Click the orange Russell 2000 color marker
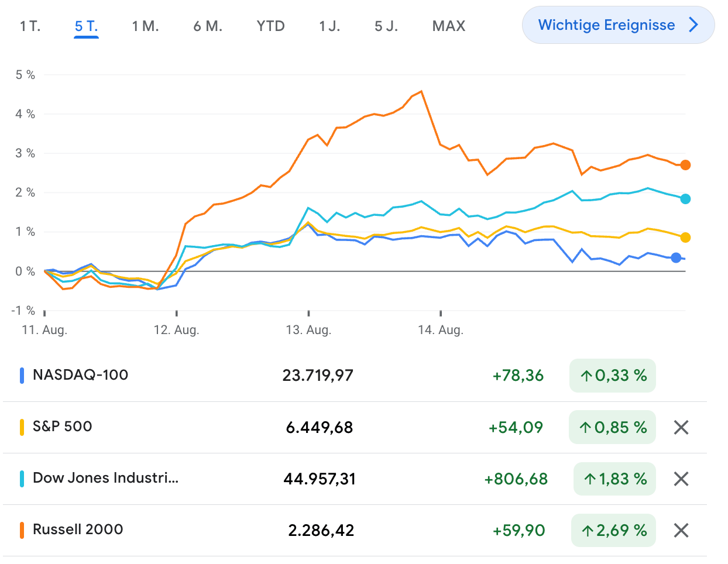728x564 pixels. click(22, 530)
